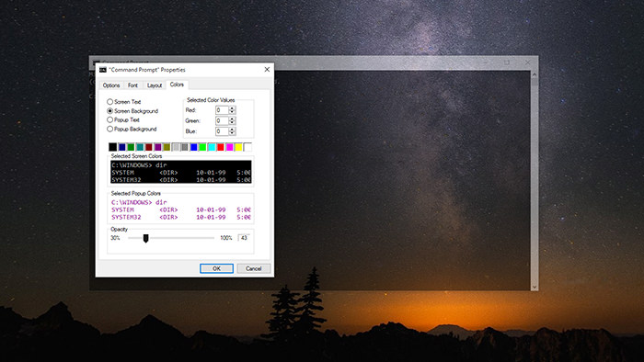Image resolution: width=644 pixels, height=362 pixels.
Task: Select the magenta color swatch
Action: [230, 147]
